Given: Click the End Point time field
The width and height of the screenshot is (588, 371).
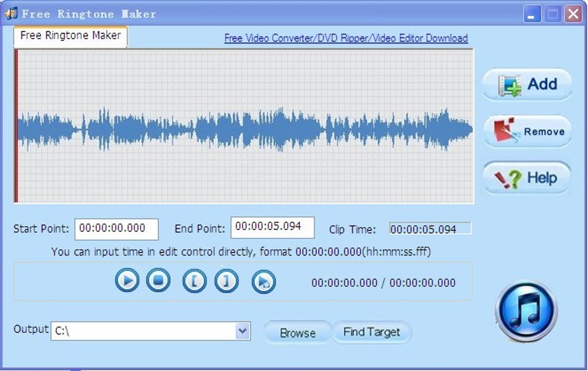Looking at the screenshot, I should click(272, 227).
